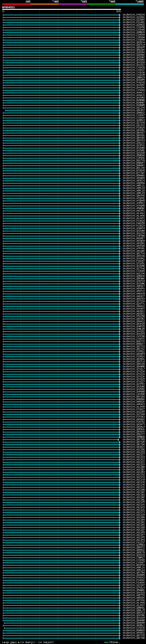Click the red ~20% identity legend segment
Screen dimensions: 146x644
[x=16, y=4]
